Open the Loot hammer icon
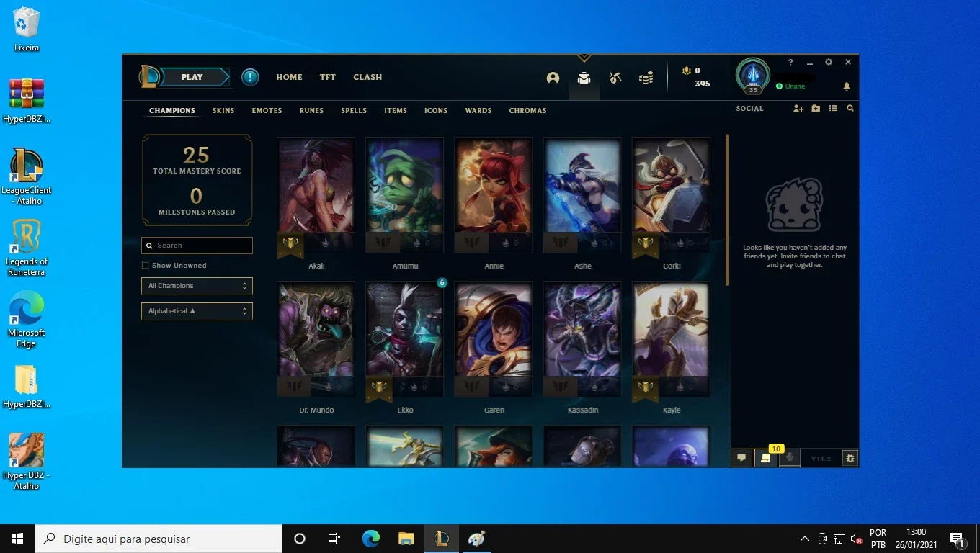This screenshot has width=980, height=553. [x=615, y=78]
